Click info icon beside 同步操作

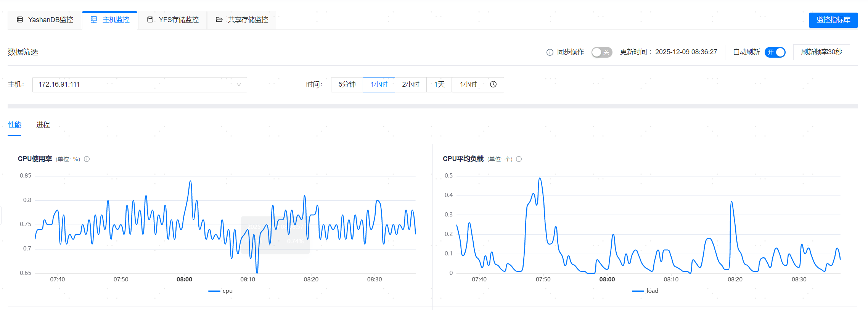click(x=550, y=52)
